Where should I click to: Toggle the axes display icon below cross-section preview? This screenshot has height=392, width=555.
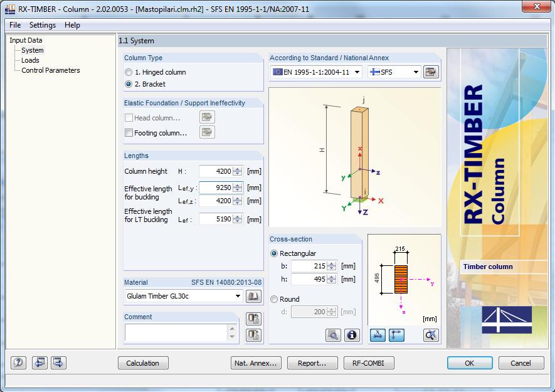396,335
